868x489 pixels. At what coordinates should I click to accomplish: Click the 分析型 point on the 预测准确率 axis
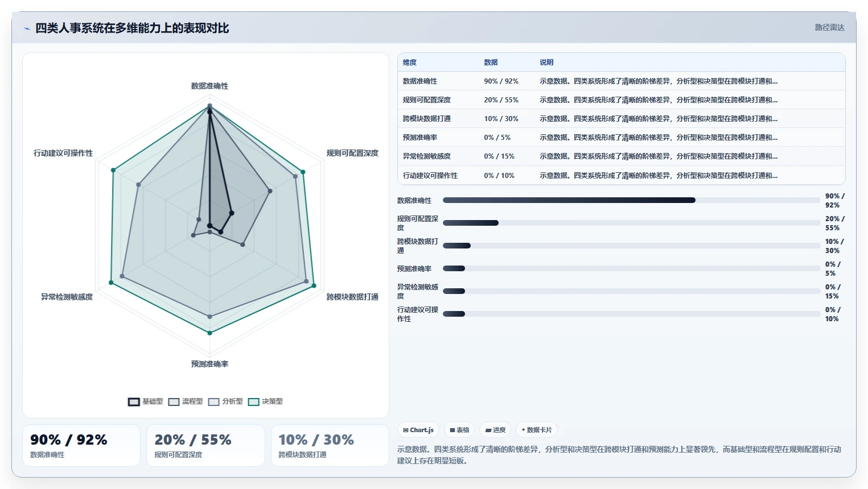[209, 317]
